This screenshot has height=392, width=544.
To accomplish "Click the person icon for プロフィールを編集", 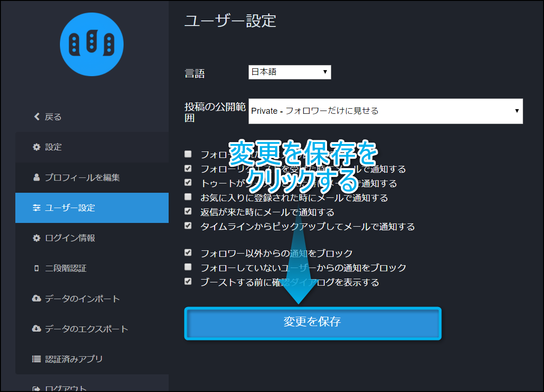I will (37, 177).
